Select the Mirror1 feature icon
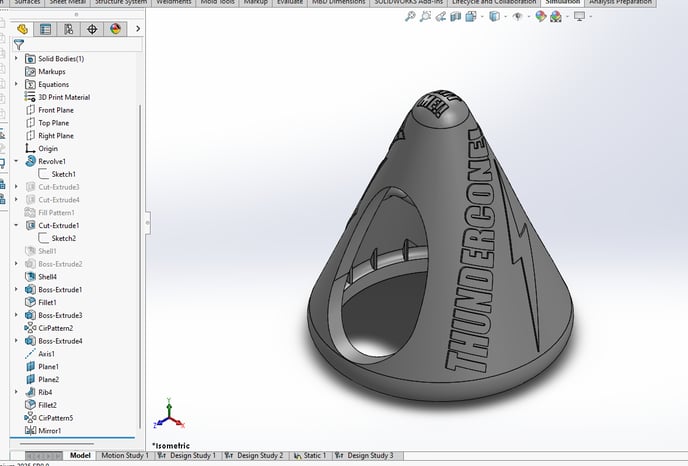 [x=30, y=430]
